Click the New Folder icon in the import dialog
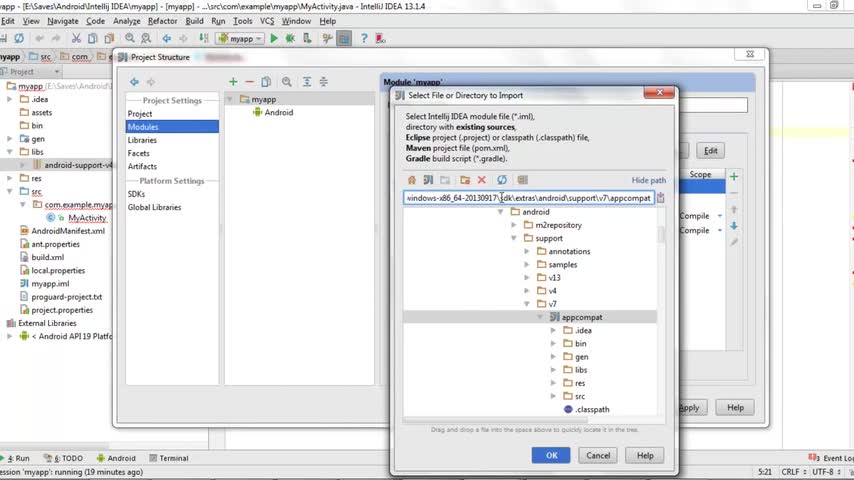The height and width of the screenshot is (480, 854). pos(465,180)
